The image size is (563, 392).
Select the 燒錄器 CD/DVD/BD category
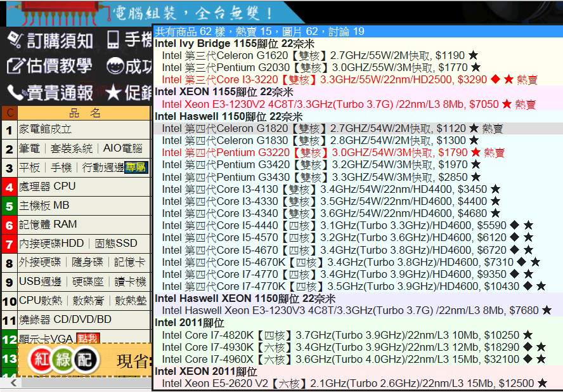84,320
